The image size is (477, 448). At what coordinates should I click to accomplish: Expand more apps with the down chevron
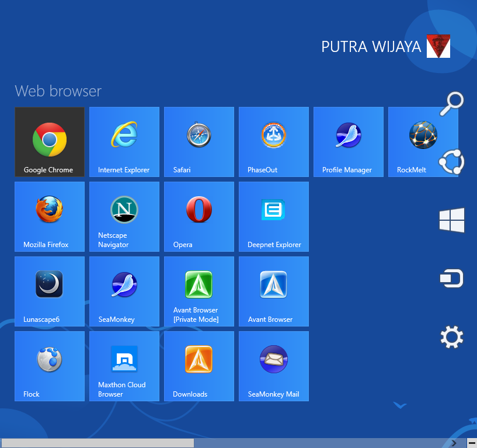[400, 405]
